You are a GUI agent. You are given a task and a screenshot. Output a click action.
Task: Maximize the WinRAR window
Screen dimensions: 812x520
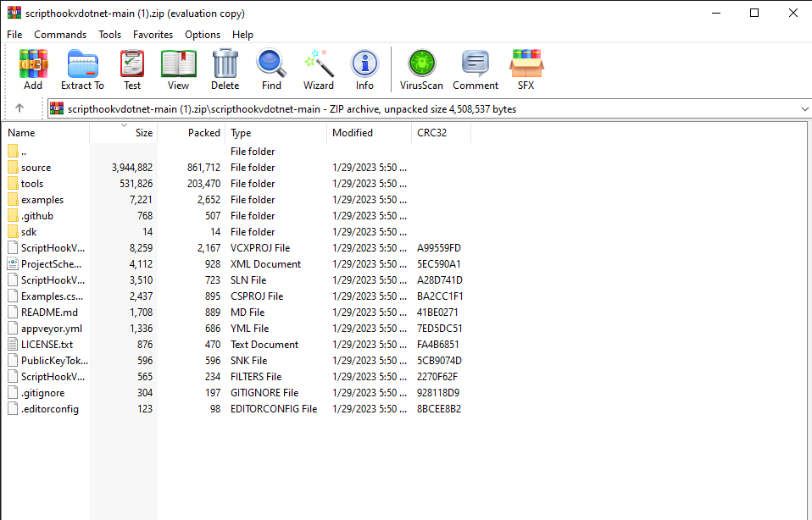[x=754, y=13]
